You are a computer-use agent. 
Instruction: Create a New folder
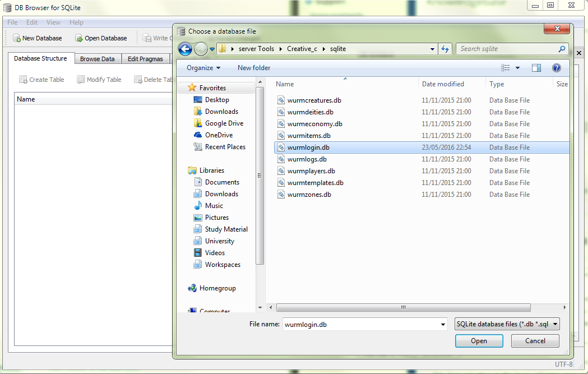tap(254, 68)
